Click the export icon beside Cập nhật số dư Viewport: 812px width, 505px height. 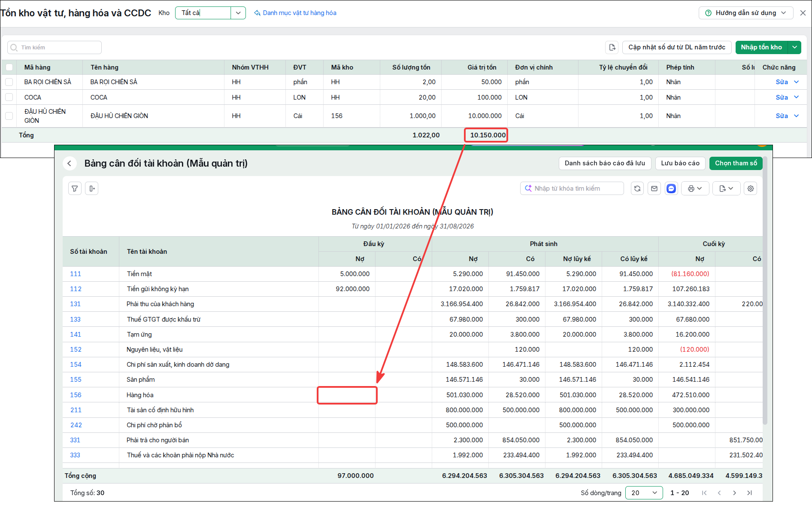point(612,47)
